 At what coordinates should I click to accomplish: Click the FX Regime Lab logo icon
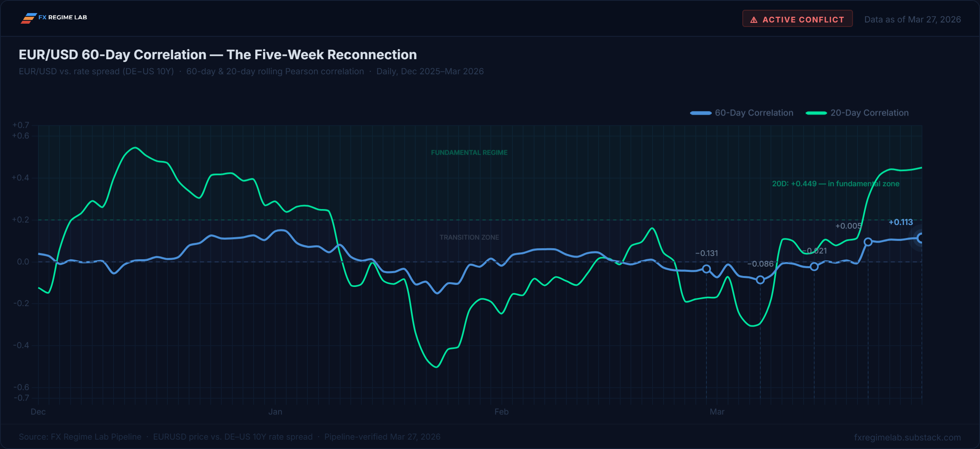(x=29, y=18)
